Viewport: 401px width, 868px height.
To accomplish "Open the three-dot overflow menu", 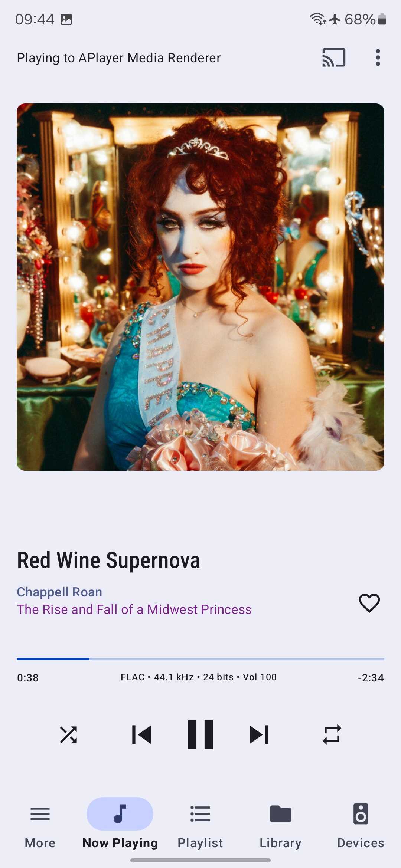I will point(378,57).
